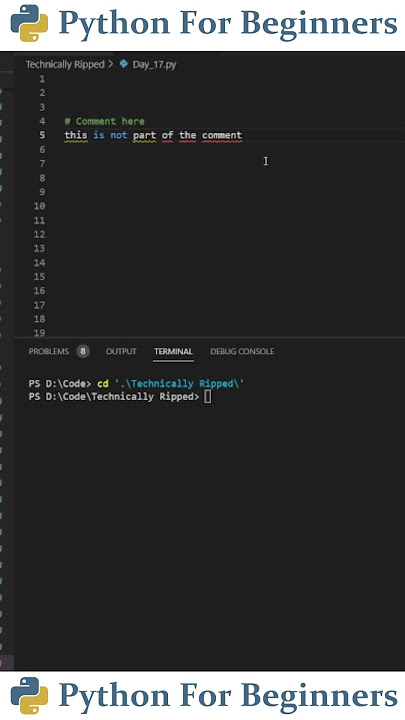Open the Day_17.py breadcrumb dropdown

click(154, 64)
